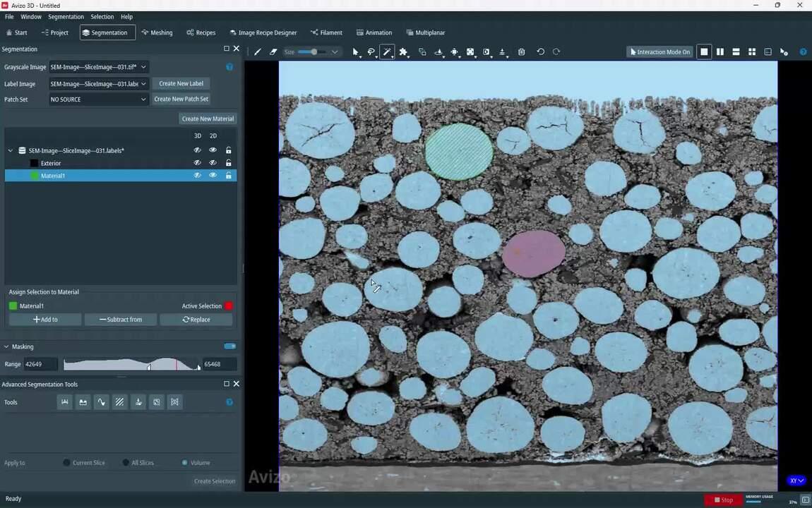Choose the Lasso selection tool
Viewport: 812px width, 508px height.
point(371,52)
